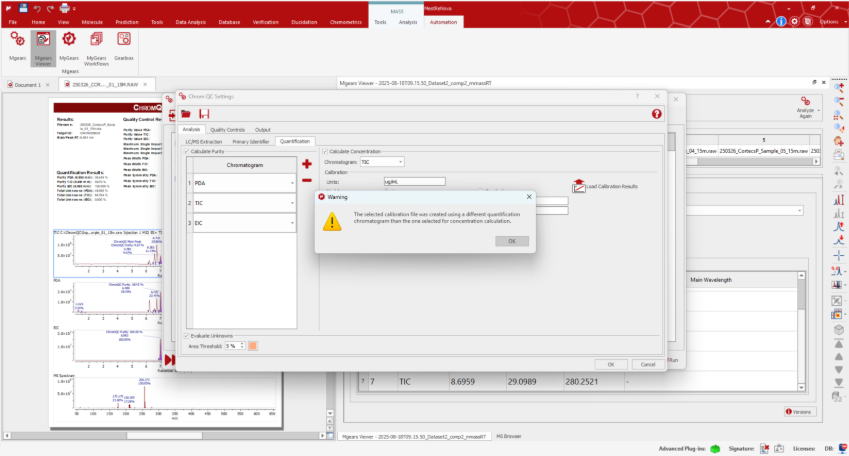This screenshot has width=849, height=456.
Task: Toggle the Calculate Concentration checkbox
Action: point(325,152)
